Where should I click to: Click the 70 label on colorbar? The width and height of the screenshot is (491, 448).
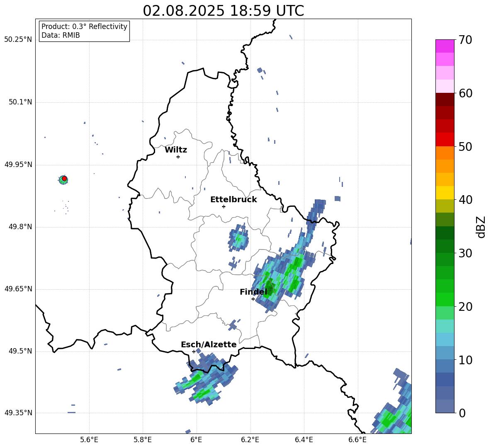point(465,40)
